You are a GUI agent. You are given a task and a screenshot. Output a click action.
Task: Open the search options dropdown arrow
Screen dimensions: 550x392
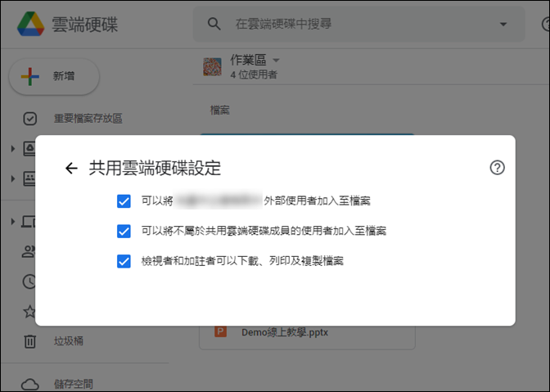[503, 25]
